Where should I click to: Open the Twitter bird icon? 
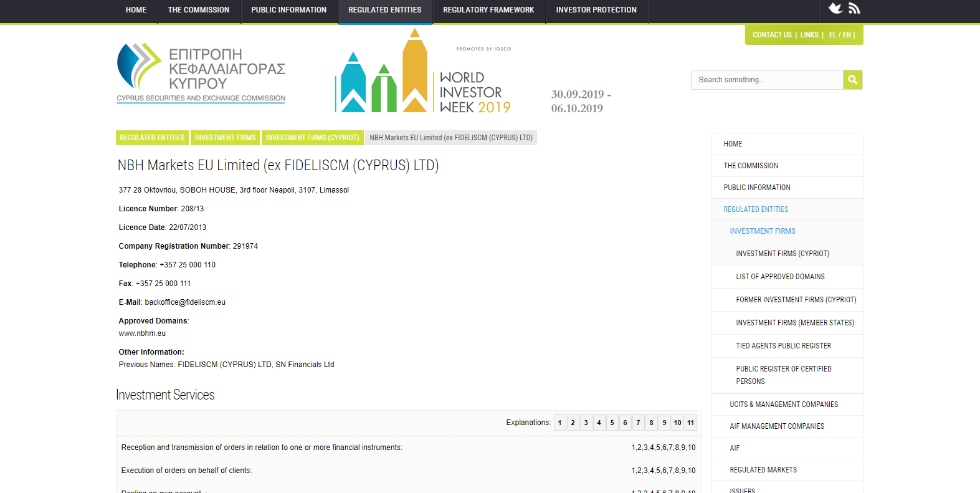[835, 8]
